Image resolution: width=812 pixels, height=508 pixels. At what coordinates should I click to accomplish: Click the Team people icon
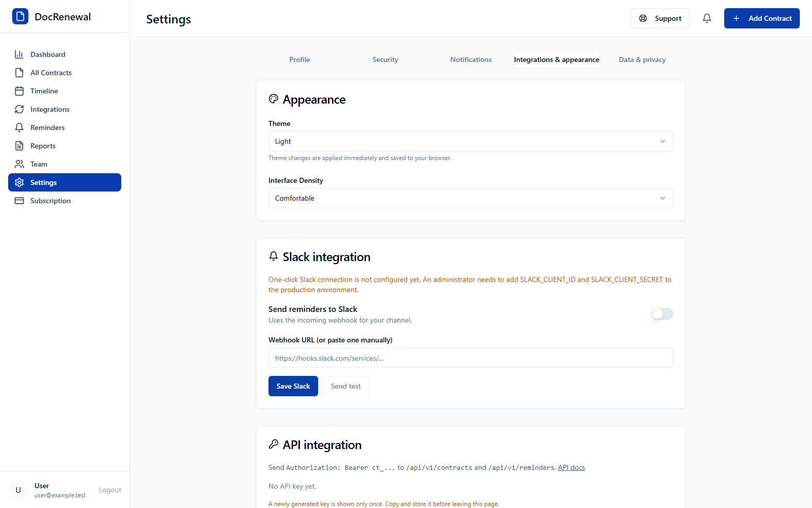click(19, 164)
